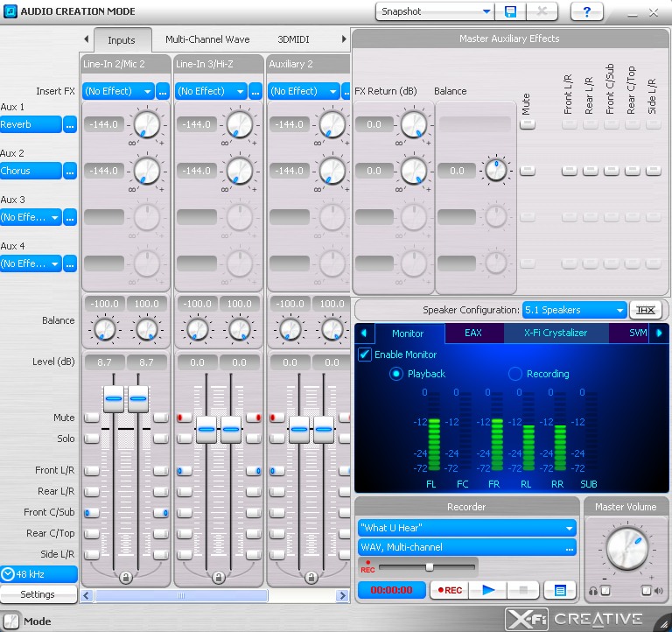The width and height of the screenshot is (672, 632).
Task: Click the 48 kHz sample rate clock icon
Action: pyautogui.click(x=8, y=574)
